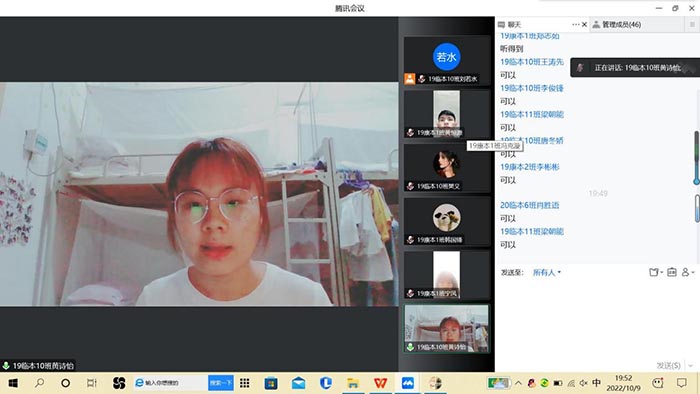Screen dimensions: 700x394
Task: Open the file send dropdown in chat toolbar
Action: point(656,272)
